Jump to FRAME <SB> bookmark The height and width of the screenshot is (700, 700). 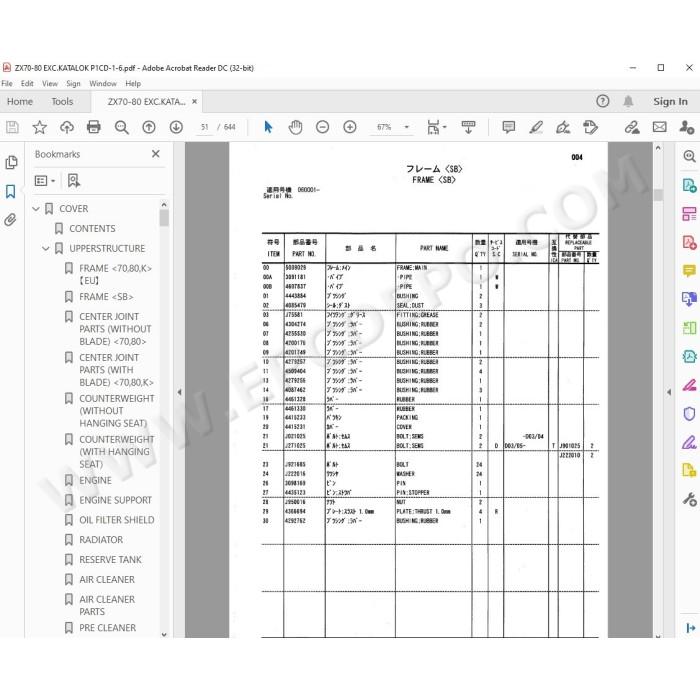[x=106, y=297]
